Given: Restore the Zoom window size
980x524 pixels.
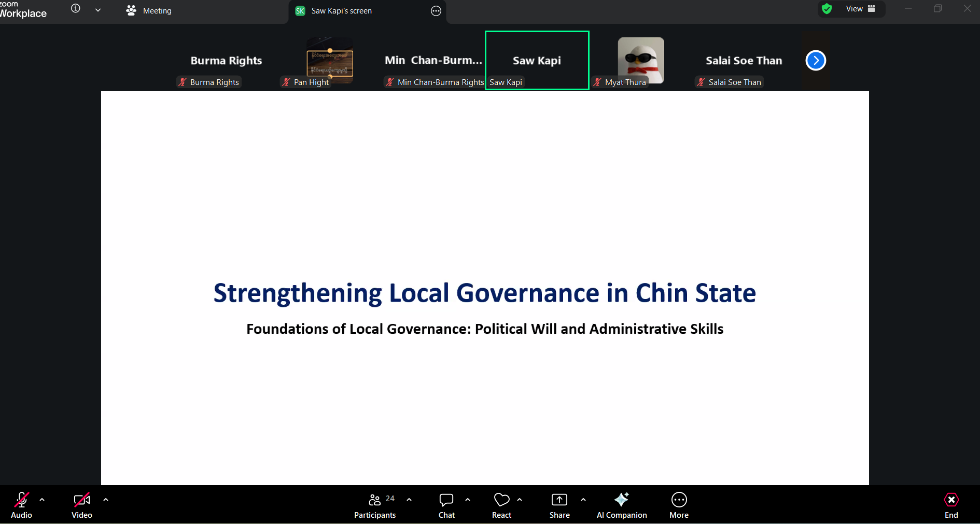Looking at the screenshot, I should pyautogui.click(x=937, y=8).
